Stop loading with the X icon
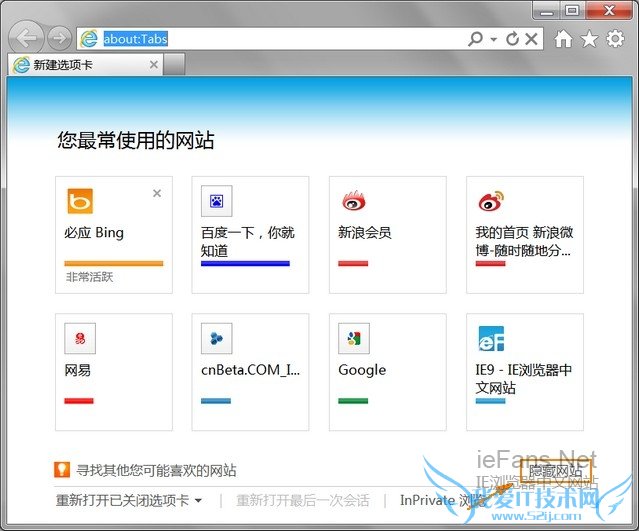This screenshot has height=531, width=639. (x=531, y=39)
